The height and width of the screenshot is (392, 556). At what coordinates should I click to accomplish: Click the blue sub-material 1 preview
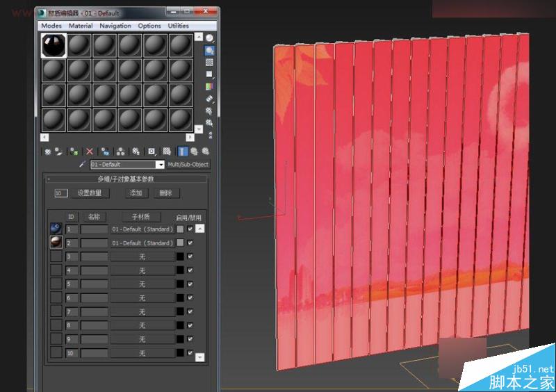56,228
